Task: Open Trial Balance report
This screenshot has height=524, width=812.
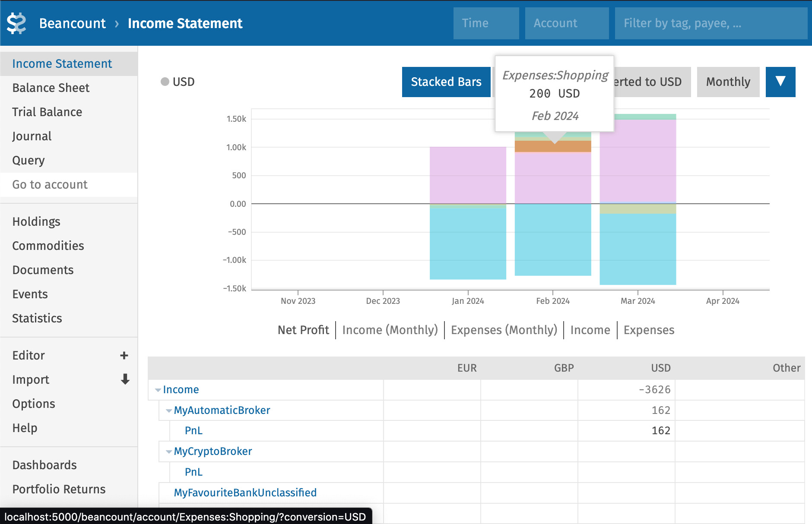Action: pos(69,112)
